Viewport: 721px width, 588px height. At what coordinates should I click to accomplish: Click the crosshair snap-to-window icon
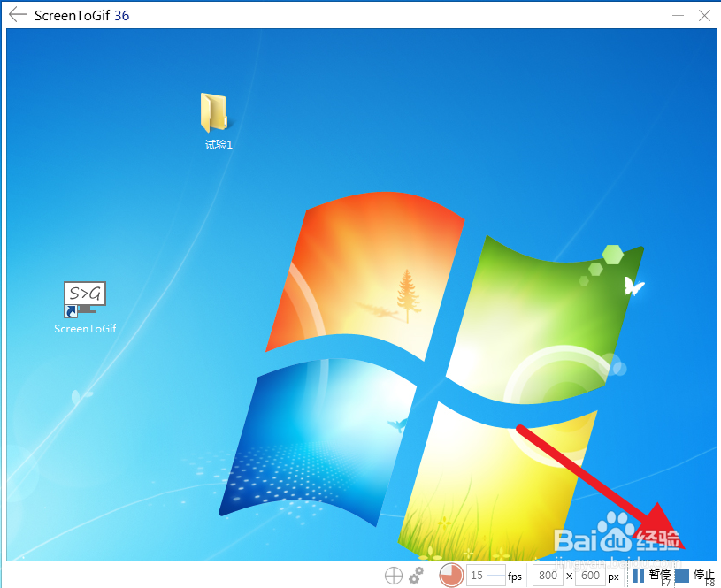click(x=393, y=575)
